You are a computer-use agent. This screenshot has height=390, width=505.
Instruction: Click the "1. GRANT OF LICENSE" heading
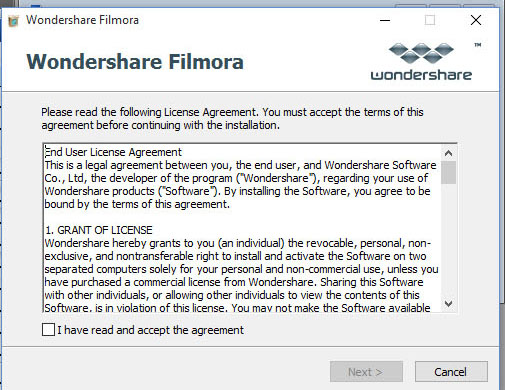(99, 230)
